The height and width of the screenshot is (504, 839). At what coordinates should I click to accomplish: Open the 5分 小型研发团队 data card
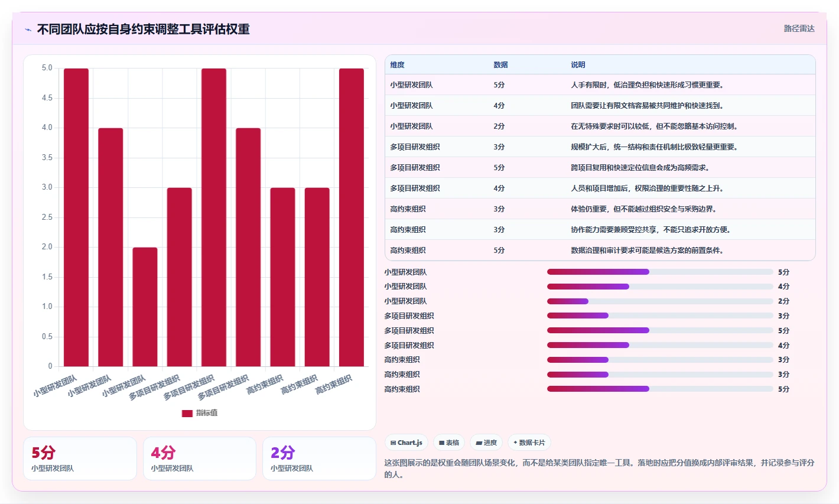coord(80,459)
